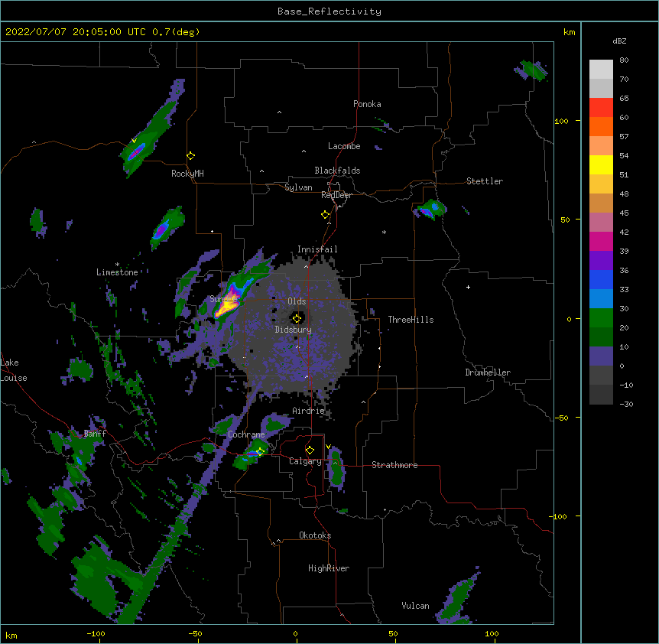Click the blue 33-36 dBZ legend swatch
659x644 pixels.
pyautogui.click(x=601, y=279)
